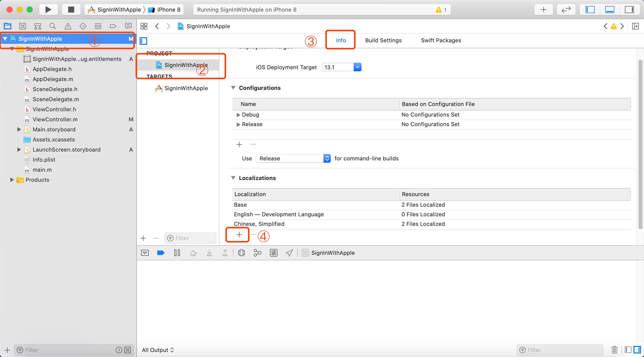Add a new localization

pos(239,235)
